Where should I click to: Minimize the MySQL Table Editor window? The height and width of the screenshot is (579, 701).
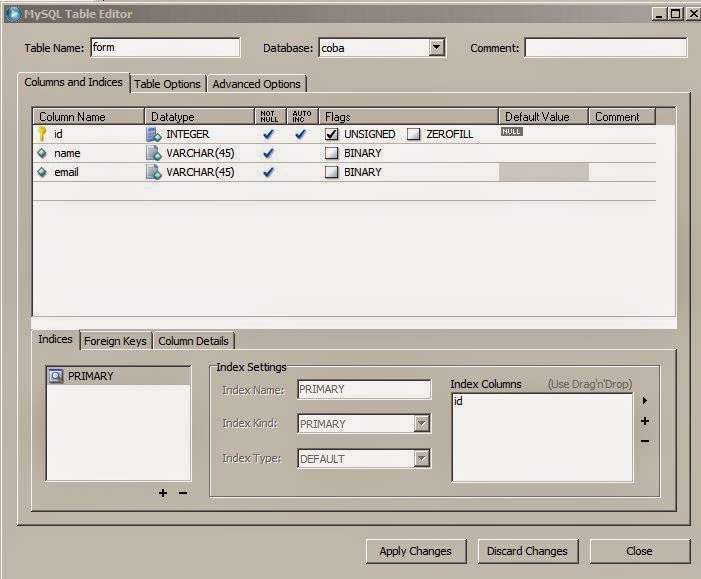(659, 14)
